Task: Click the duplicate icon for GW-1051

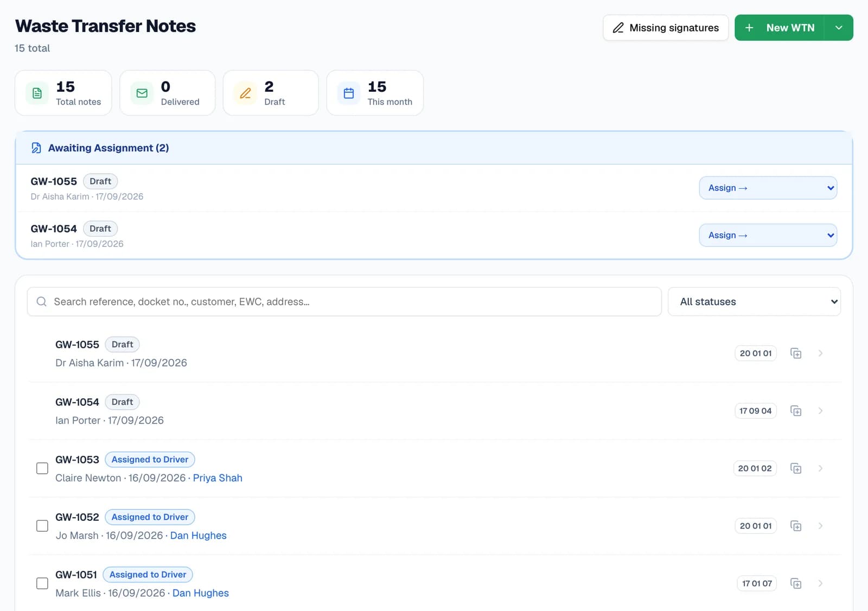Action: tap(796, 583)
